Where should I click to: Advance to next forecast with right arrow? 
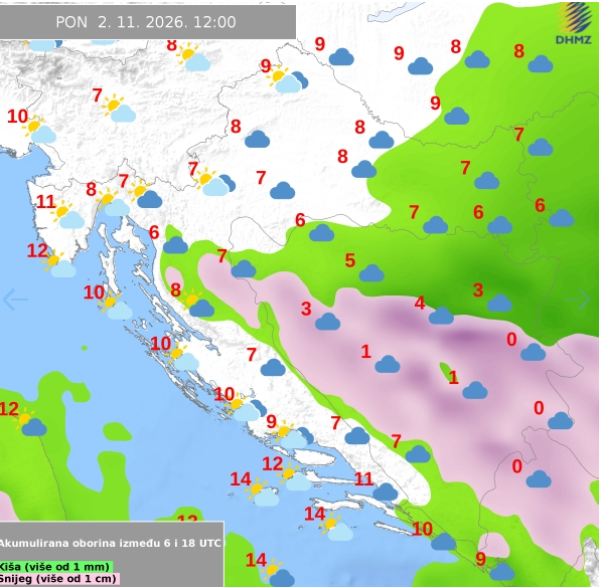pyautogui.click(x=578, y=299)
